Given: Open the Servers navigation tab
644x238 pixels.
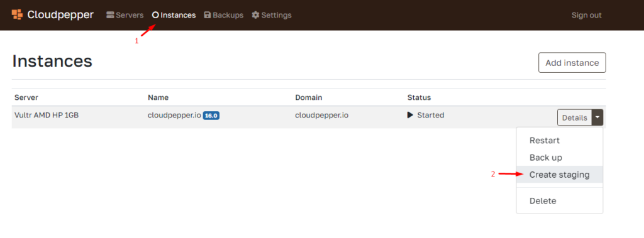Looking at the screenshot, I should pos(125,15).
